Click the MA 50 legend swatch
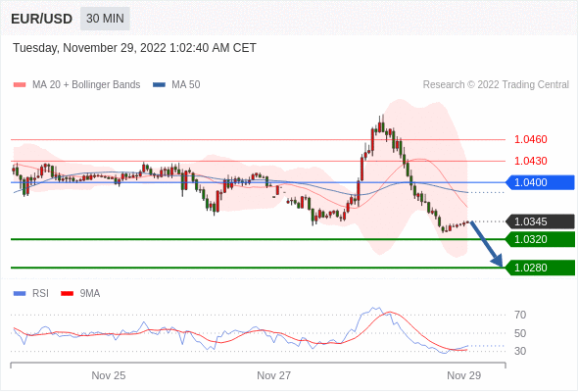The width and height of the screenshot is (578, 392). (x=159, y=85)
